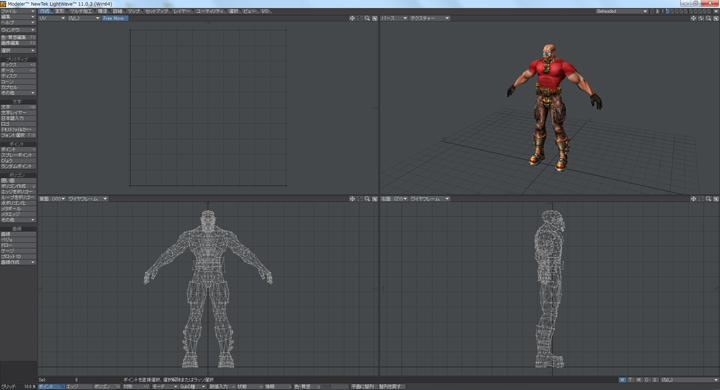The width and height of the screenshot is (720, 390).
Task: Click pan icon in UV viewport header
Action: tap(352, 18)
